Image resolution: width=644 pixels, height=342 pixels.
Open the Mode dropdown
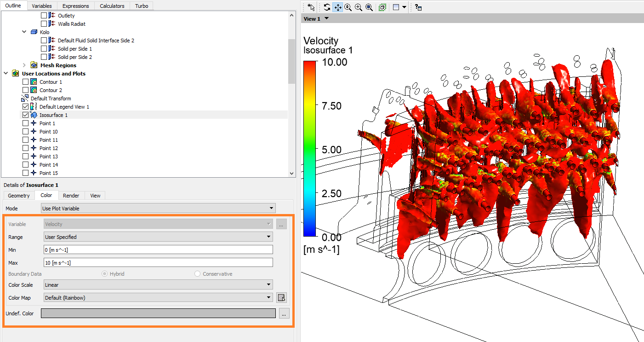(158, 209)
